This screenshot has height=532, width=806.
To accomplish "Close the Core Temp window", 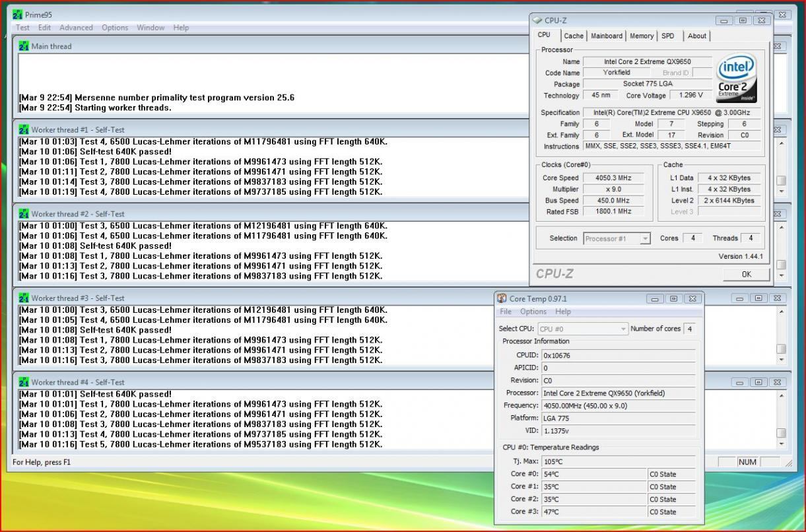I will coord(692,299).
